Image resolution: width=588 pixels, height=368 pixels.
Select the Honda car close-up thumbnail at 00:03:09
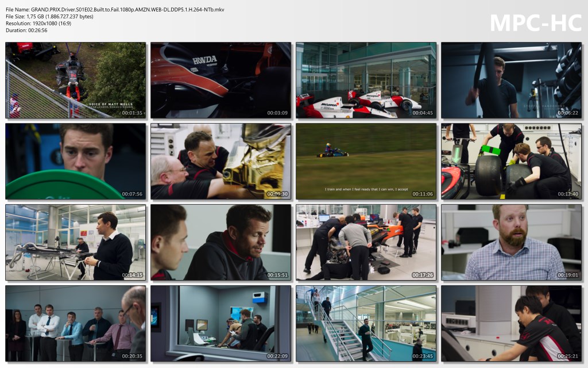click(x=221, y=80)
